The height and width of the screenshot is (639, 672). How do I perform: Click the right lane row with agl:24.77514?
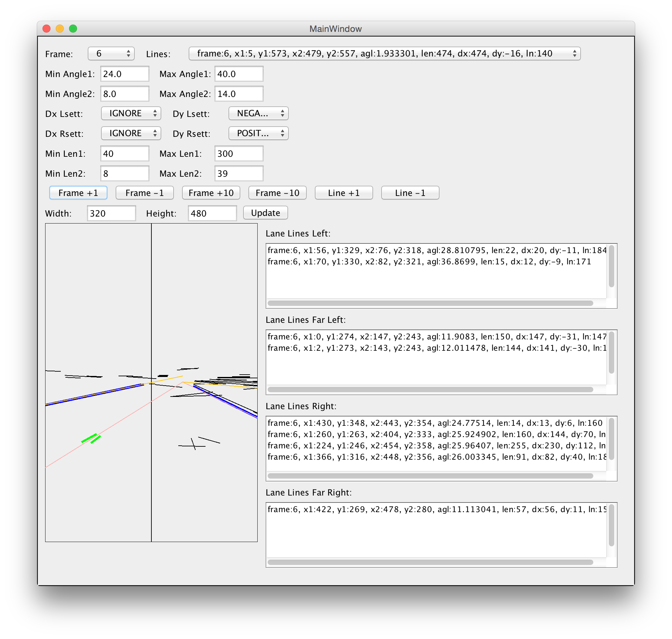click(435, 423)
